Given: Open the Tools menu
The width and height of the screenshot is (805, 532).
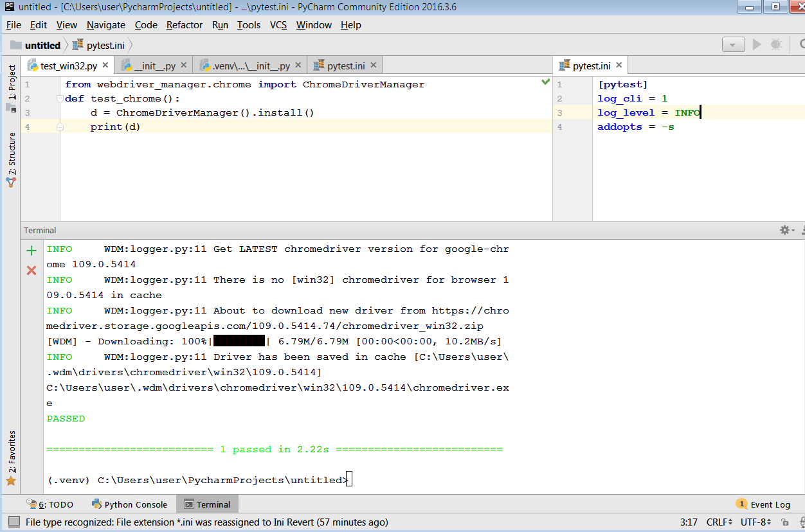Looking at the screenshot, I should point(249,25).
